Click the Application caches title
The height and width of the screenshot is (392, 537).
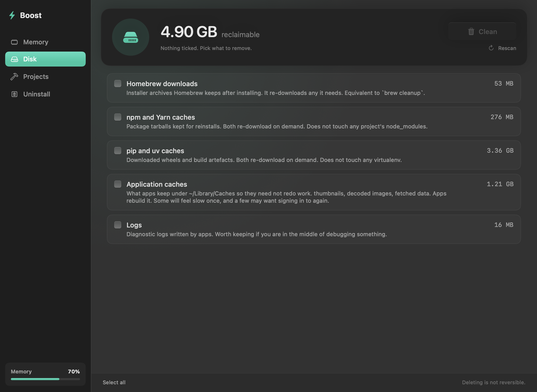(x=157, y=184)
